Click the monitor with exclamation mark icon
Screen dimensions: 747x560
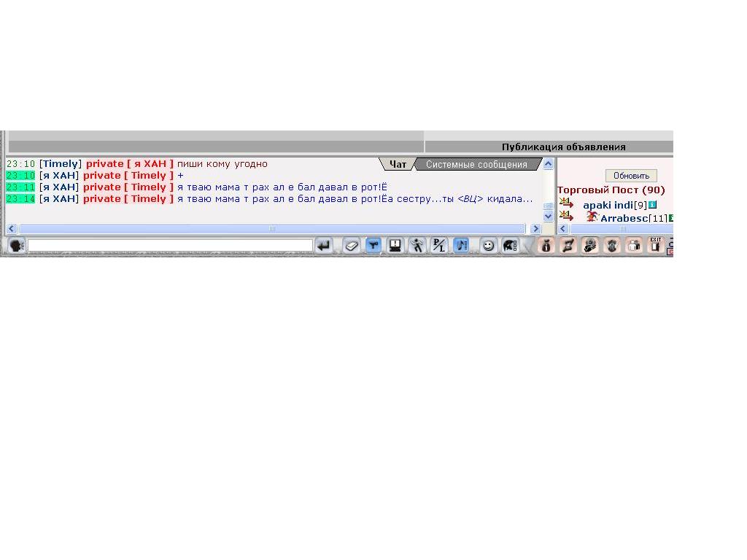tap(395, 246)
